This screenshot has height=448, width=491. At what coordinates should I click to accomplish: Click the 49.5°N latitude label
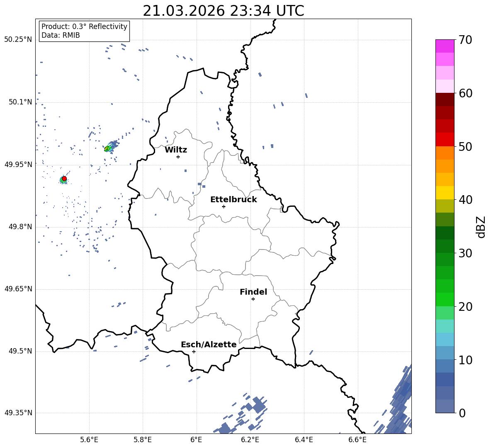tap(20, 351)
